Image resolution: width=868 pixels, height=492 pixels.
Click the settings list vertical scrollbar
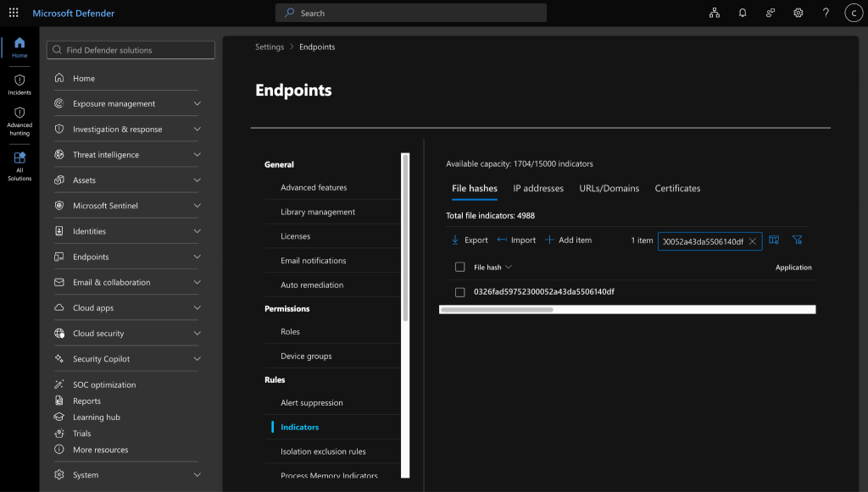tap(405, 238)
